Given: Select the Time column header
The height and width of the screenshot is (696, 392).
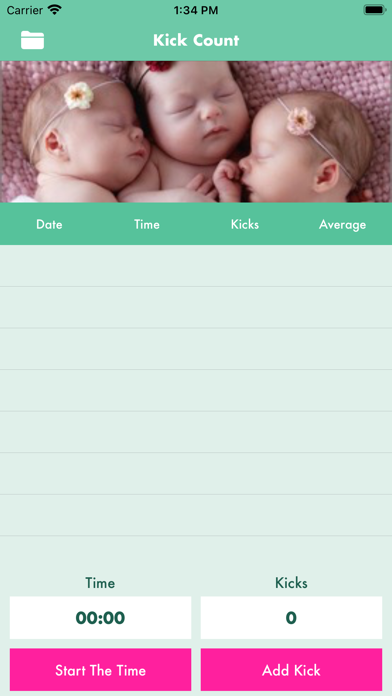Looking at the screenshot, I should click(147, 225).
